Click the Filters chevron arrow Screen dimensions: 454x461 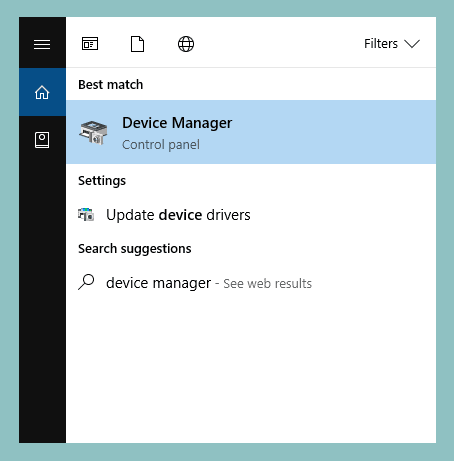[412, 44]
